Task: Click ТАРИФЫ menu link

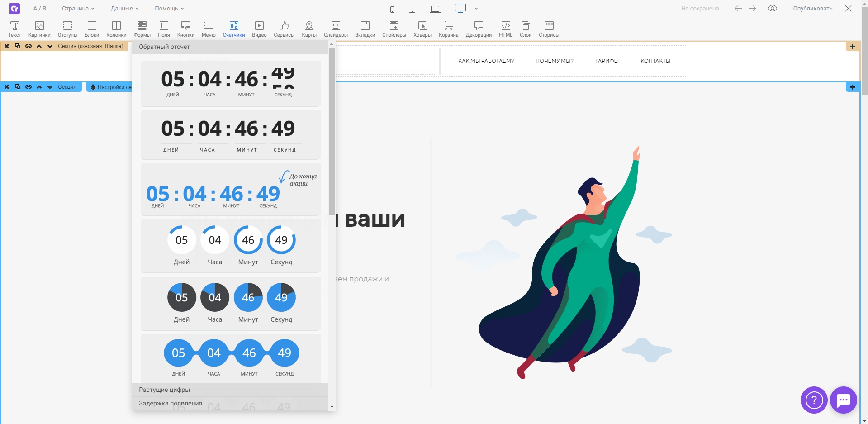Action: [x=607, y=61]
